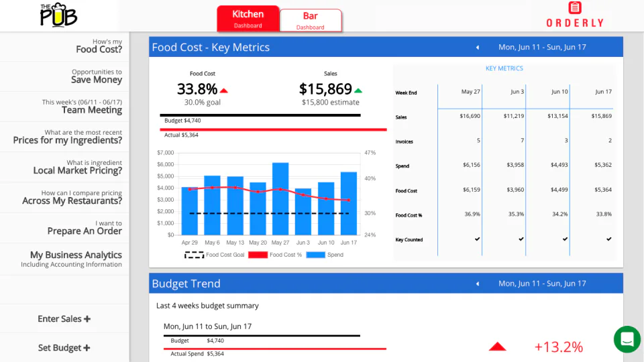Viewport: 644px width, 362px height.
Task: Click the May 27 Food Cost % 36.9%
Action: 472,215
